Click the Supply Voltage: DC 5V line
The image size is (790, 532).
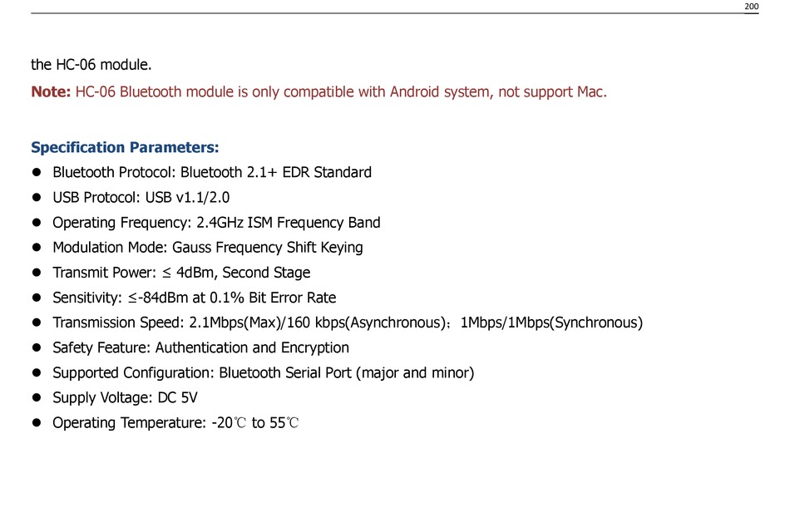click(125, 398)
